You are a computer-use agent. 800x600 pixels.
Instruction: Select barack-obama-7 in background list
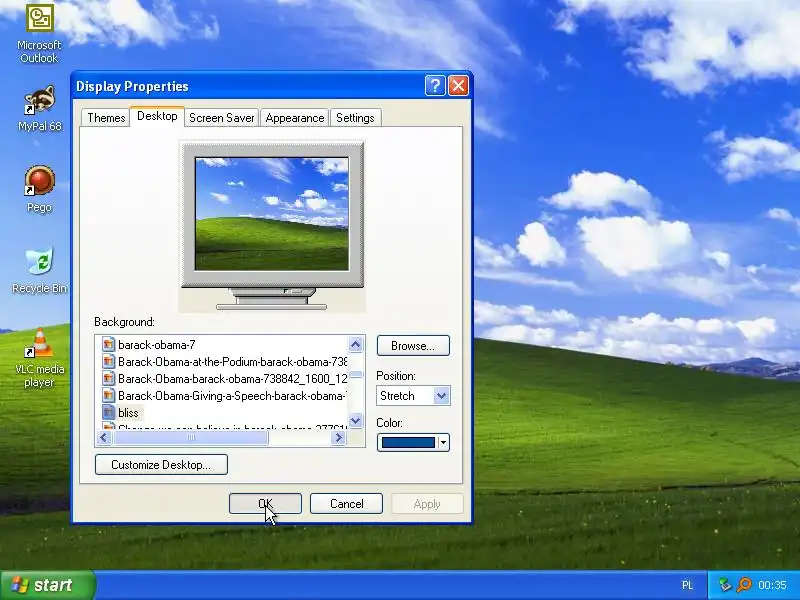157,345
